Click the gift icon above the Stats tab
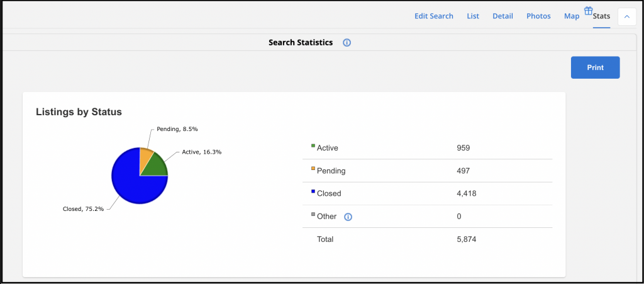The width and height of the screenshot is (644, 284). click(x=588, y=11)
